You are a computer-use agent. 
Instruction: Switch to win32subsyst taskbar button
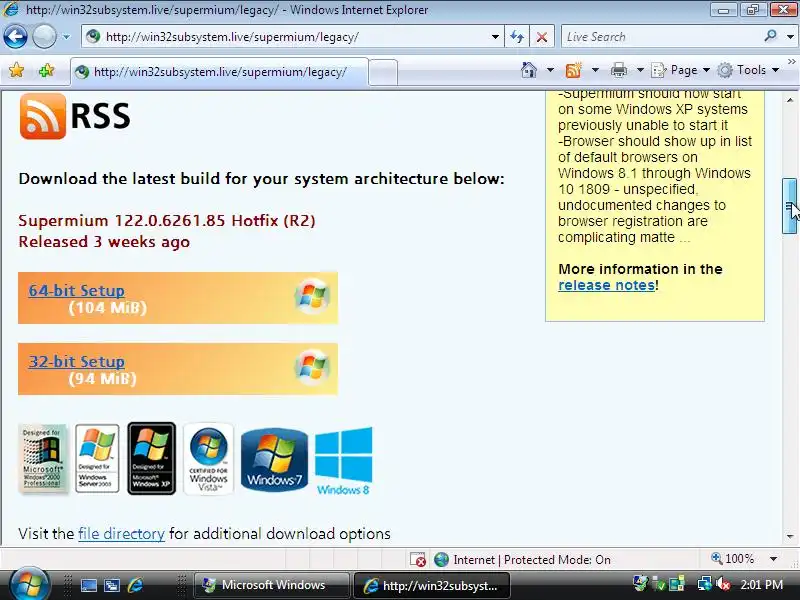pos(432,586)
